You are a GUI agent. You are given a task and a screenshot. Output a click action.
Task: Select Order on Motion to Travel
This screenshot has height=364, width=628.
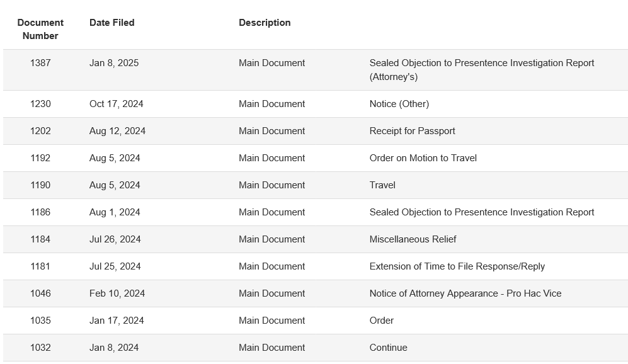click(423, 158)
